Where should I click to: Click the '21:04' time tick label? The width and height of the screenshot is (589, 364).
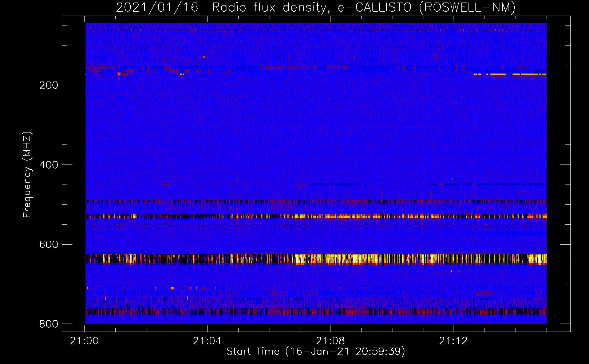[x=207, y=341]
